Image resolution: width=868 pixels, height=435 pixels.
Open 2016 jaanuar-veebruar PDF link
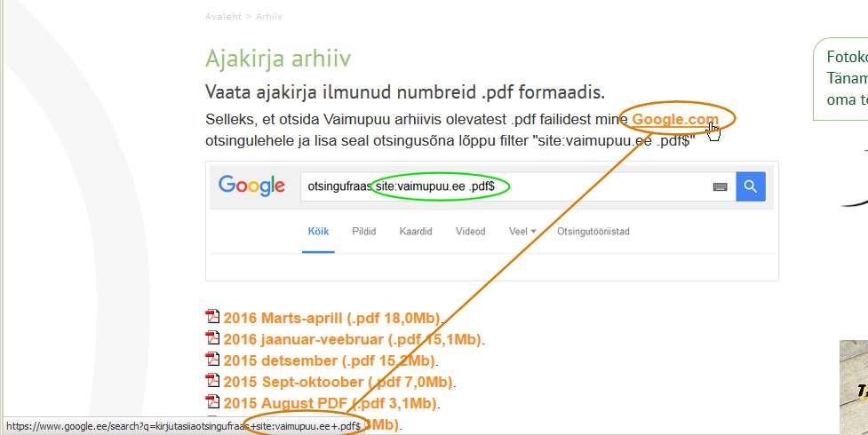coord(353,339)
